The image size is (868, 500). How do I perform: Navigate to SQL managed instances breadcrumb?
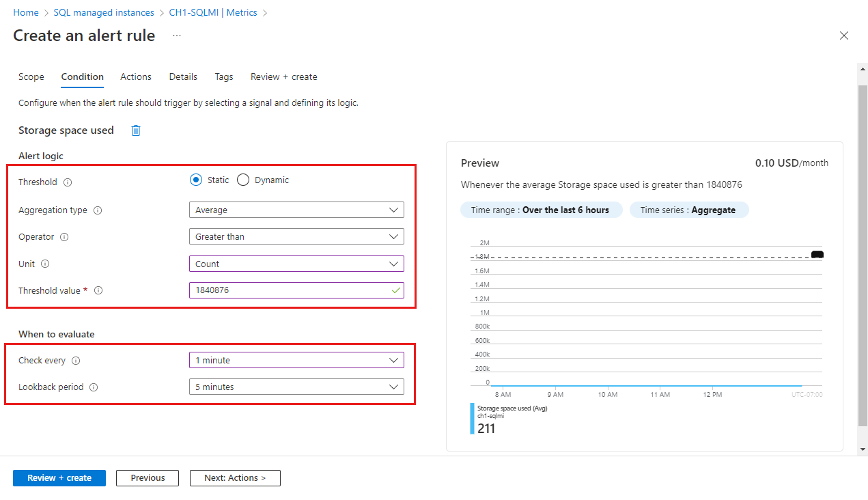tap(113, 12)
